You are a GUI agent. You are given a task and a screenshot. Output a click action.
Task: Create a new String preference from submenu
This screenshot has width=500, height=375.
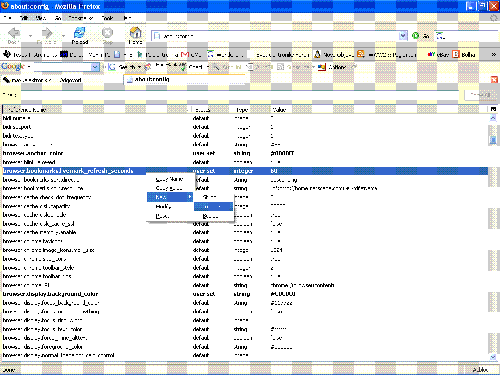click(213, 197)
